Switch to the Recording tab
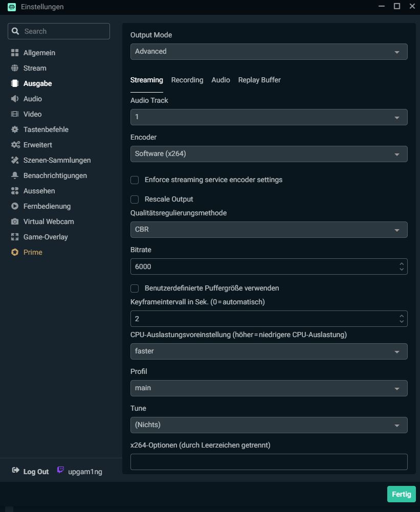 [x=187, y=80]
